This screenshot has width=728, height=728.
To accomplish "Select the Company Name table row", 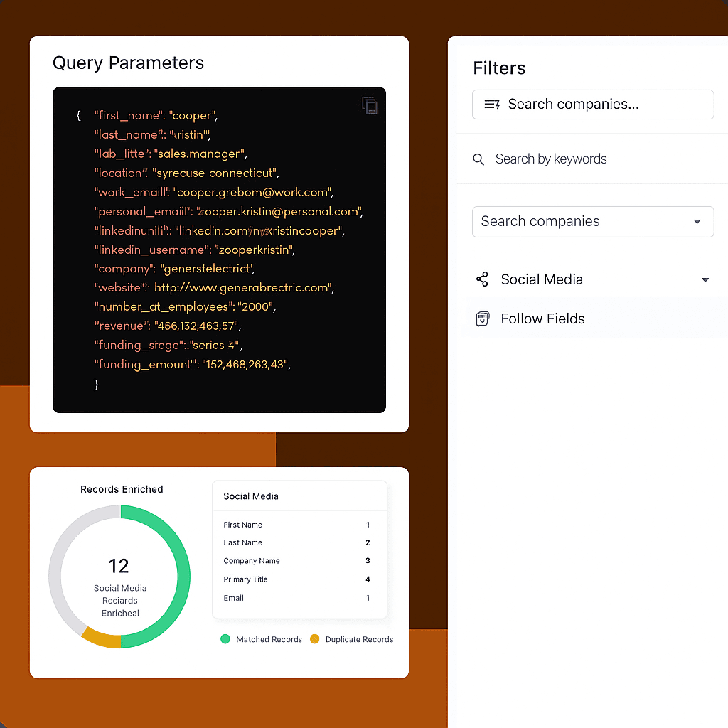I will [x=299, y=561].
